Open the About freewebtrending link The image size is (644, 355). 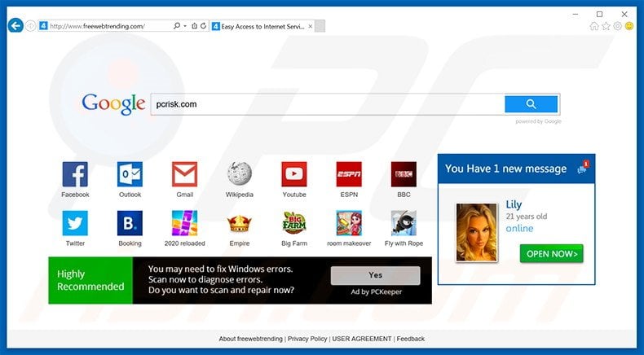250,339
